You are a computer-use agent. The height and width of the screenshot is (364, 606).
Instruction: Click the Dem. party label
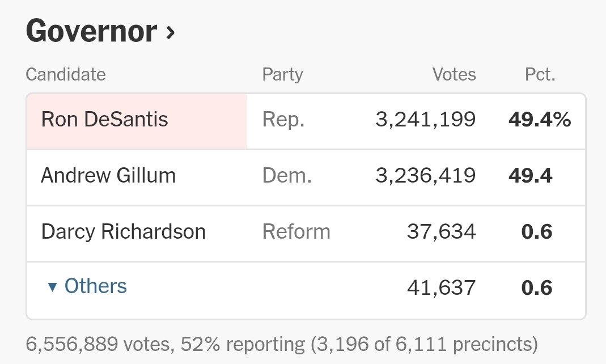point(287,176)
